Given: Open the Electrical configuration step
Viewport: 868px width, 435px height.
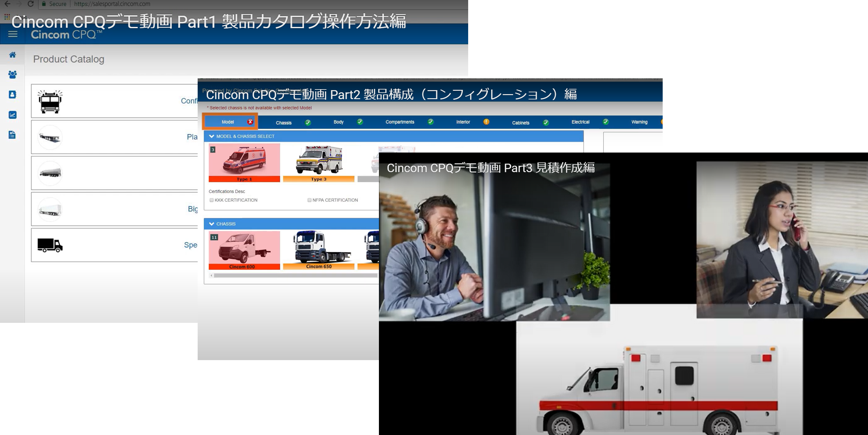Looking at the screenshot, I should pyautogui.click(x=580, y=122).
